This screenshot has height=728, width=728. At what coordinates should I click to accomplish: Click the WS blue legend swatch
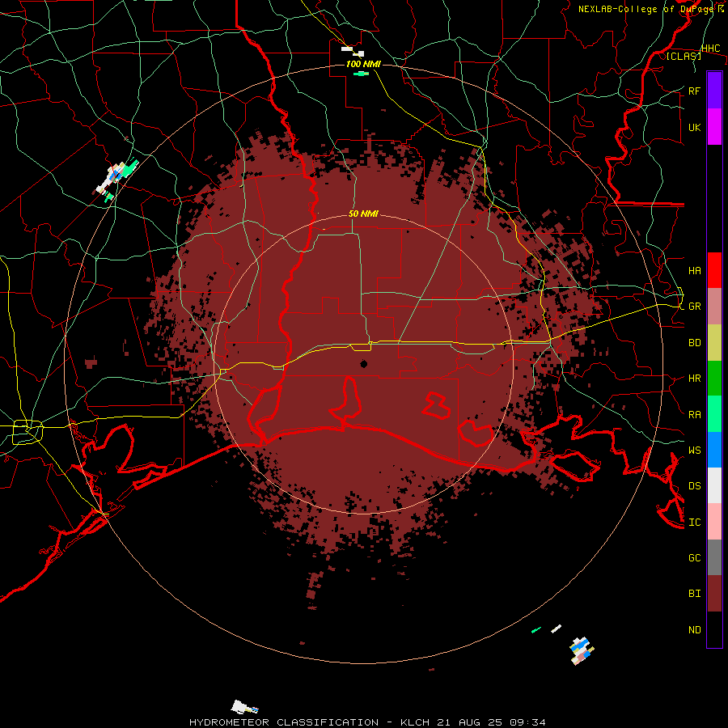pos(714,450)
